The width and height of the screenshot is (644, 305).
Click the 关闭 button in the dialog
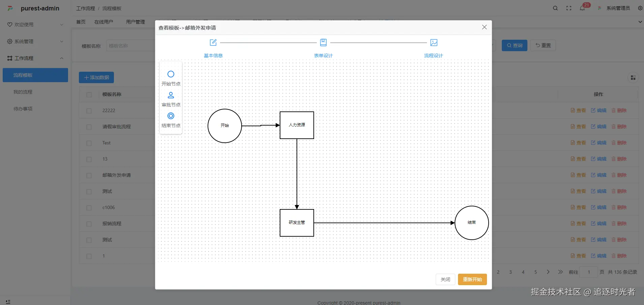click(x=446, y=279)
